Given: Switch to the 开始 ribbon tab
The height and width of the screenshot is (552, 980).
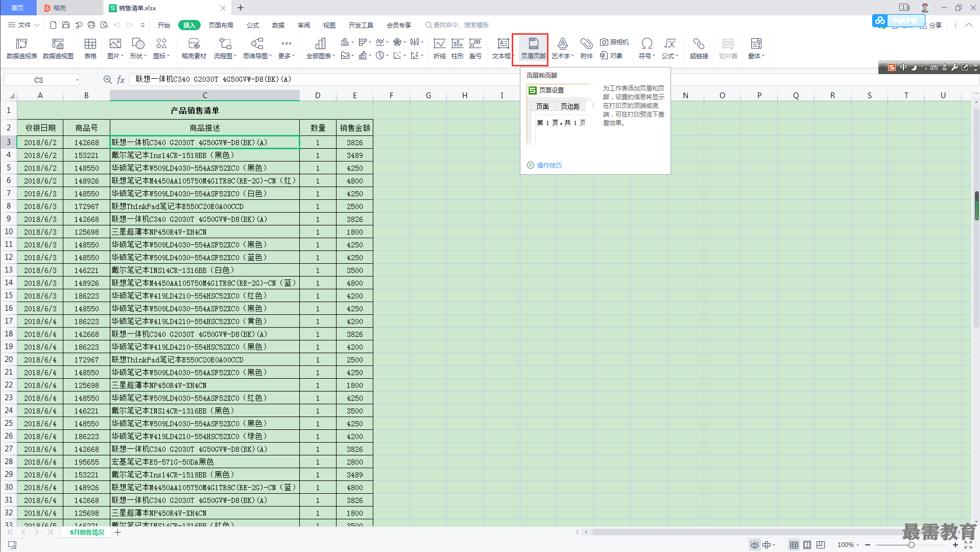Looking at the screenshot, I should click(x=164, y=25).
